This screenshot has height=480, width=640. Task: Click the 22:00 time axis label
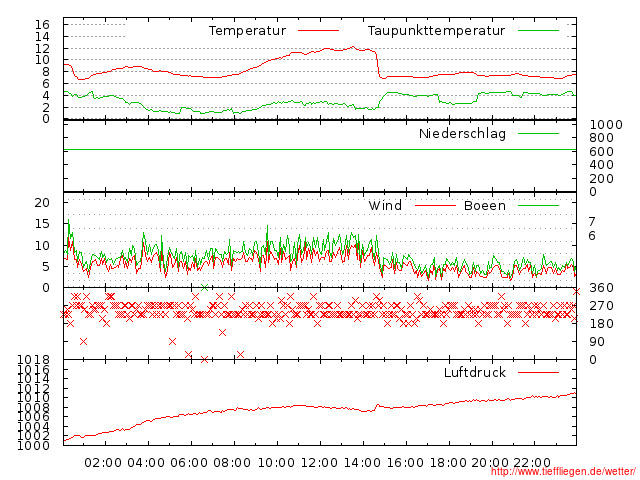pos(534,462)
